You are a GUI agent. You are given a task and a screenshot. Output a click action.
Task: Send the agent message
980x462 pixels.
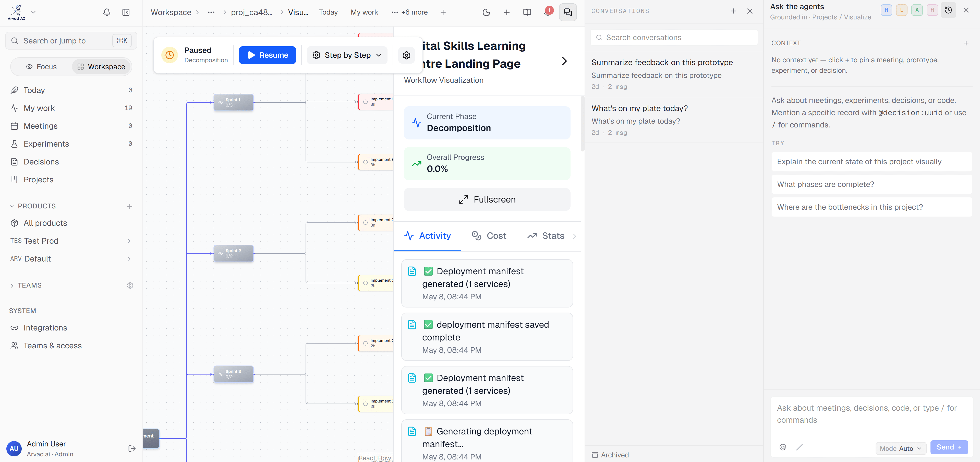point(949,447)
